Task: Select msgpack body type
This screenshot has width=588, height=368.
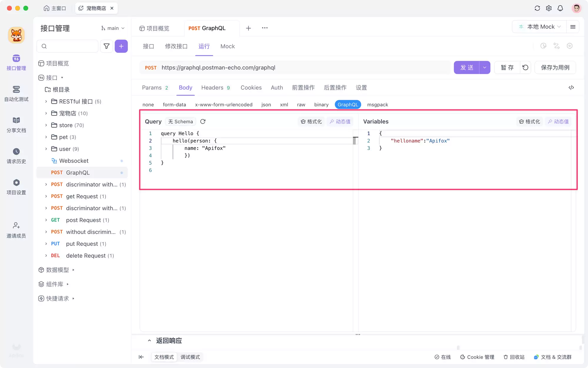Action: pyautogui.click(x=377, y=105)
